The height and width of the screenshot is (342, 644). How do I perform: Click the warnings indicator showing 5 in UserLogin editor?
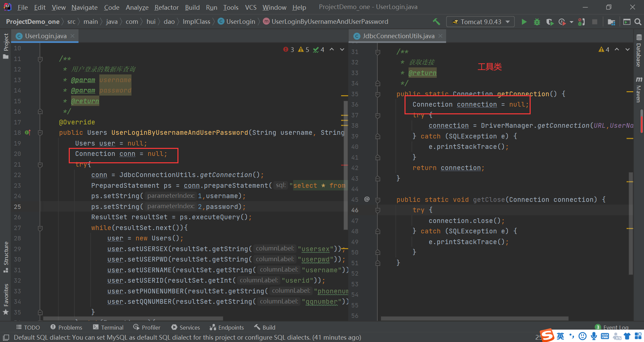304,50
